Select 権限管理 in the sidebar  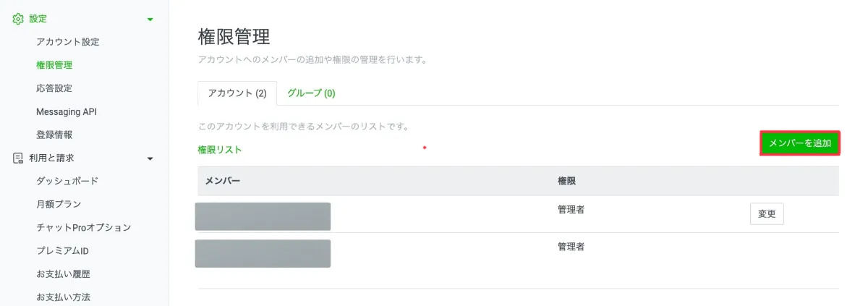coord(54,65)
